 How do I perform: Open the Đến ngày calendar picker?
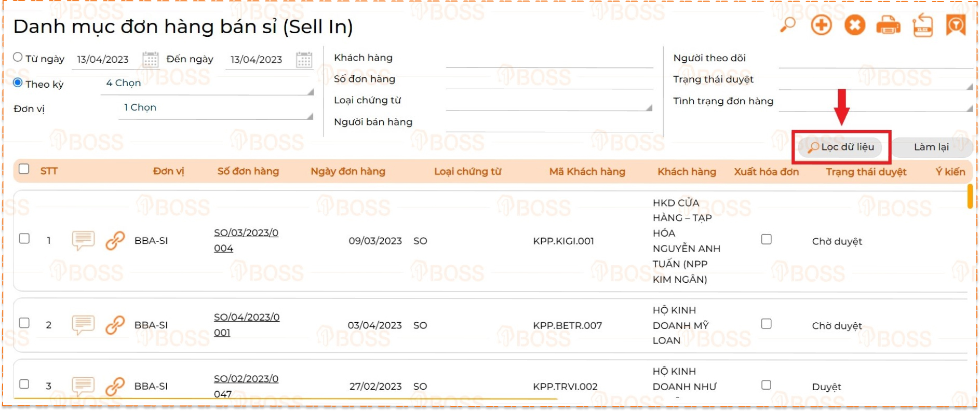click(x=304, y=60)
